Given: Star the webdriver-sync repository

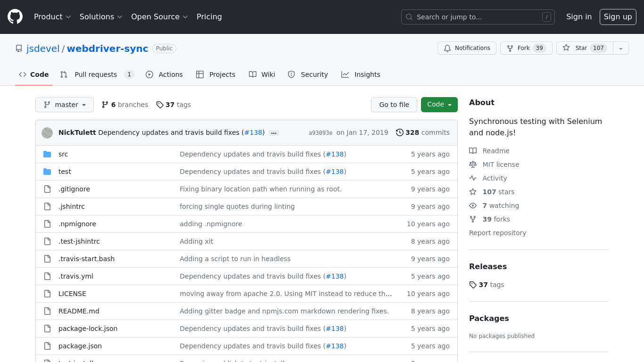Looking at the screenshot, I should pyautogui.click(x=585, y=48).
